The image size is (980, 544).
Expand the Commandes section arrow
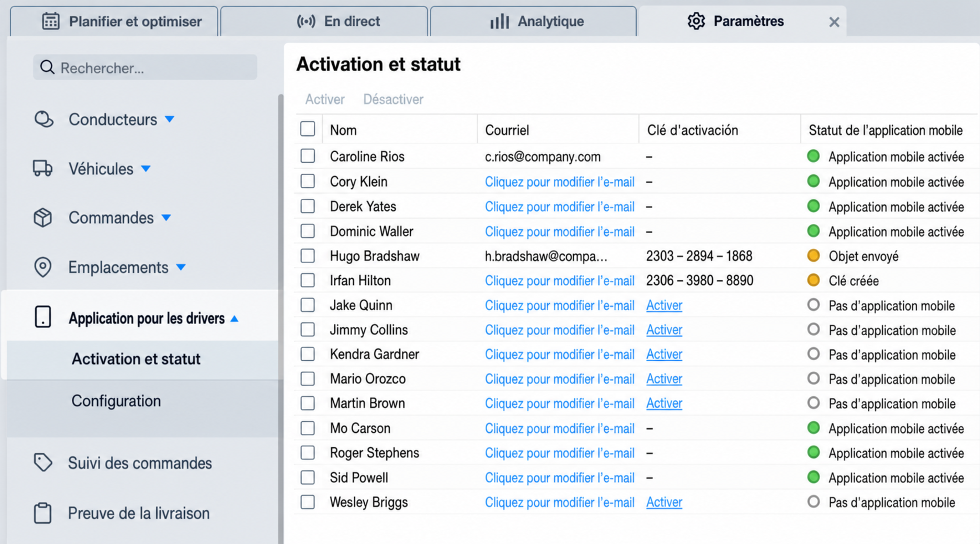point(166,218)
